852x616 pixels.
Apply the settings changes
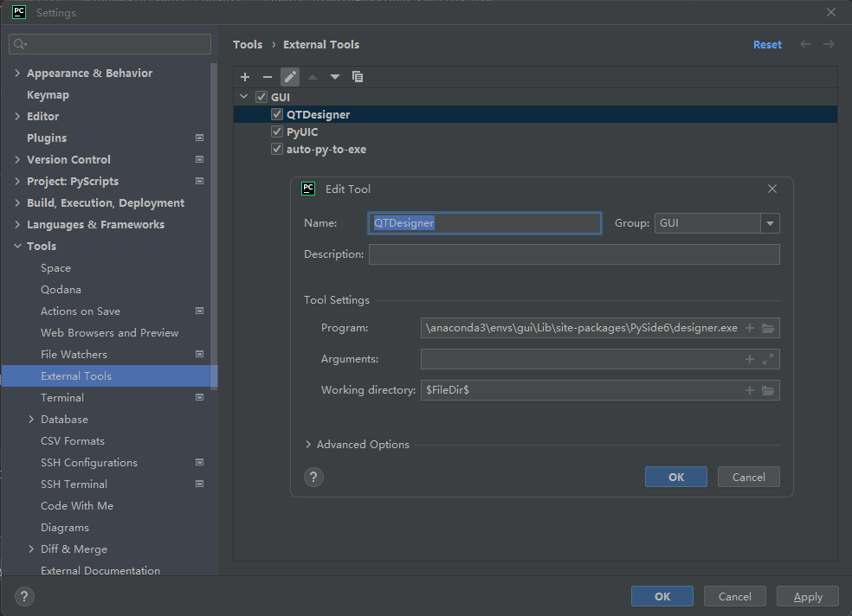click(808, 596)
